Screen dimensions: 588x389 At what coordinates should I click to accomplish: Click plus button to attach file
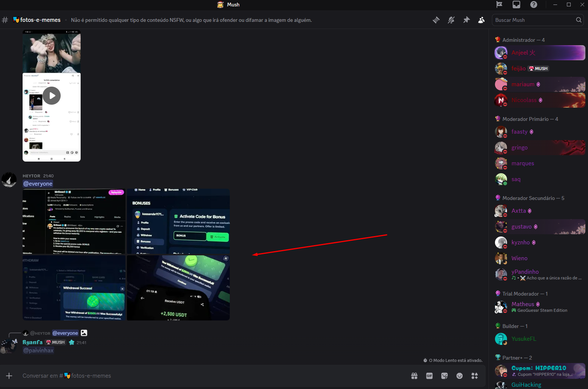(9, 376)
